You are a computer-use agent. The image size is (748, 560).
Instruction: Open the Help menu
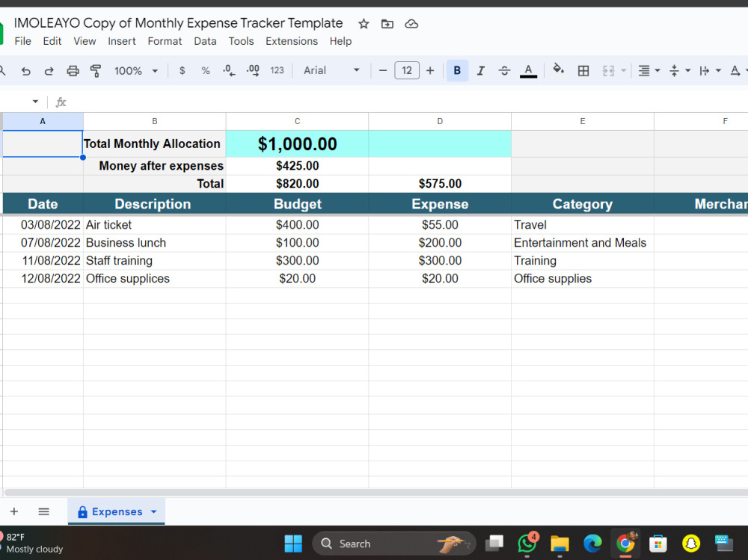(x=340, y=42)
